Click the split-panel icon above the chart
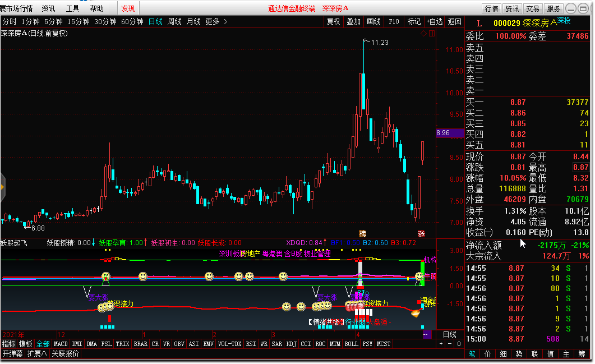The width and height of the screenshot is (595, 364). pyautogui.click(x=432, y=34)
